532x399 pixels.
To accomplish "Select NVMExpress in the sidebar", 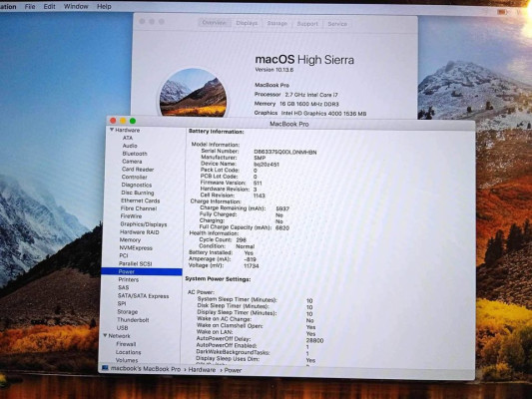I will 136,248.
